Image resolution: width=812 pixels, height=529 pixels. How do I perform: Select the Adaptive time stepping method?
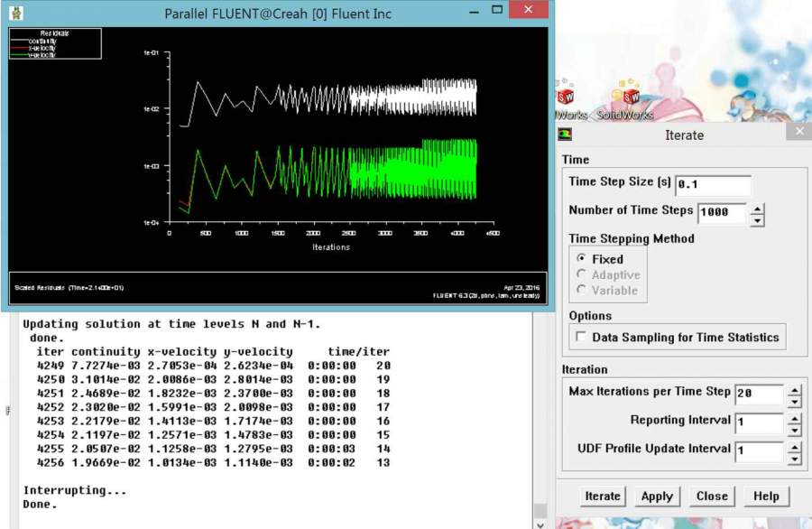[582, 274]
